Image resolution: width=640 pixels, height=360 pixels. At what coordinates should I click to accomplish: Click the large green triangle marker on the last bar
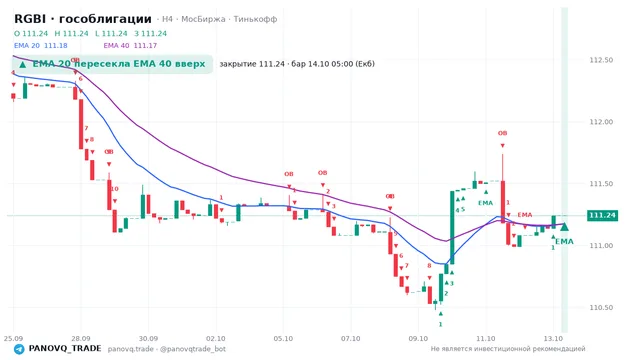tap(564, 227)
